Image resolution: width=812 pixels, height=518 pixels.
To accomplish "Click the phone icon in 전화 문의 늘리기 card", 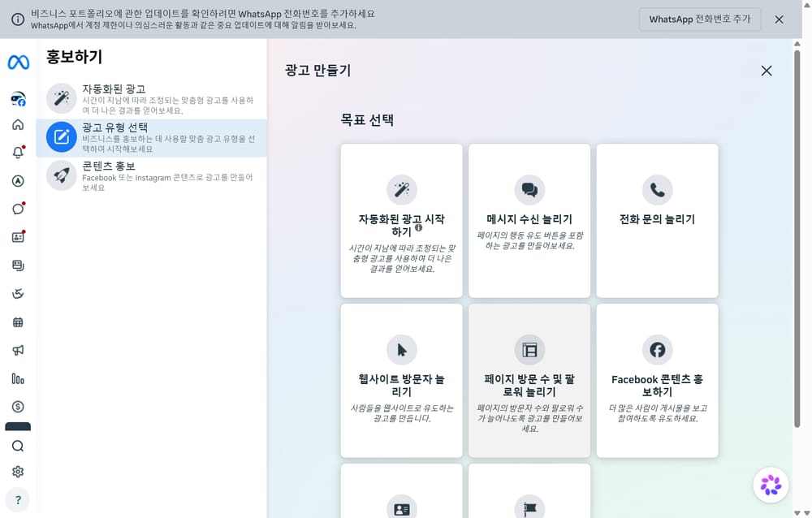I will click(657, 190).
